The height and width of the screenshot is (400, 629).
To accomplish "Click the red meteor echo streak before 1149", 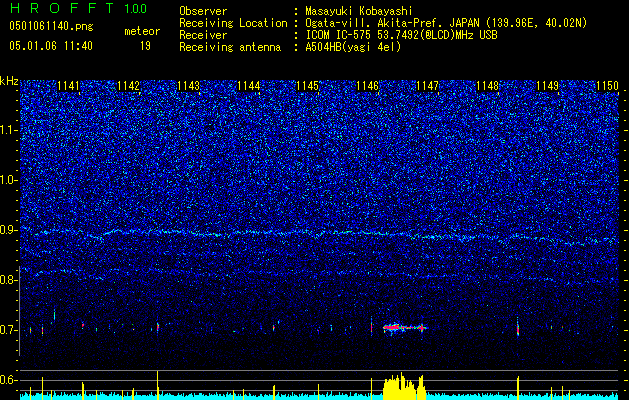I will coord(517,327).
